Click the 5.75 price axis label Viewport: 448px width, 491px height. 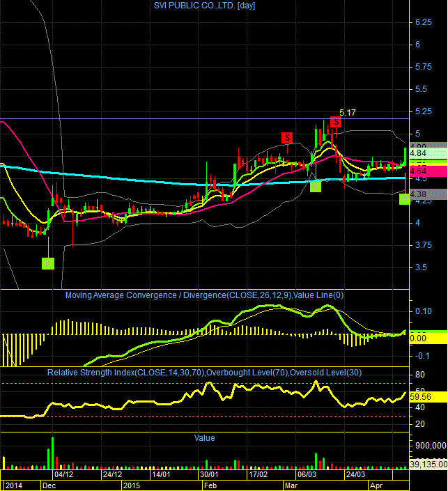coord(423,67)
